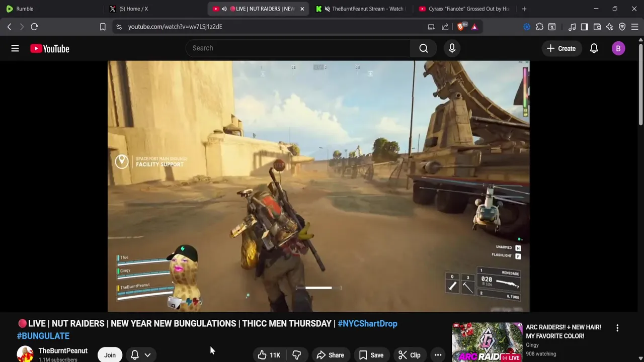Open TheBurntPeanut channel name link

click(x=63, y=350)
